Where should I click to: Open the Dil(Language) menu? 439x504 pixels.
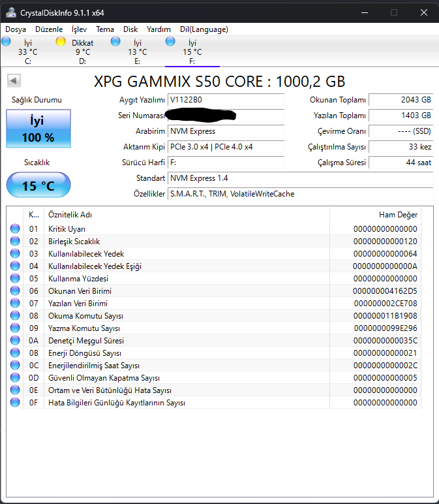click(204, 29)
